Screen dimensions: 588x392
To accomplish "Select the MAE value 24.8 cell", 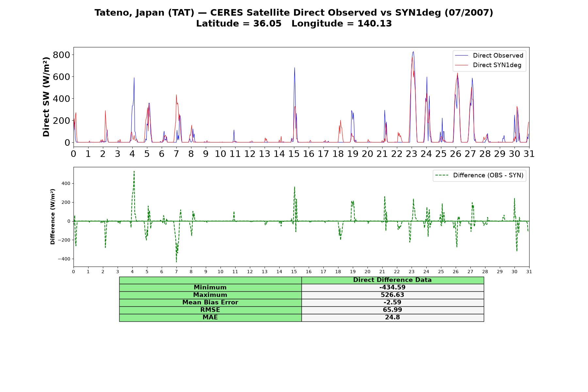I will 392,318.
